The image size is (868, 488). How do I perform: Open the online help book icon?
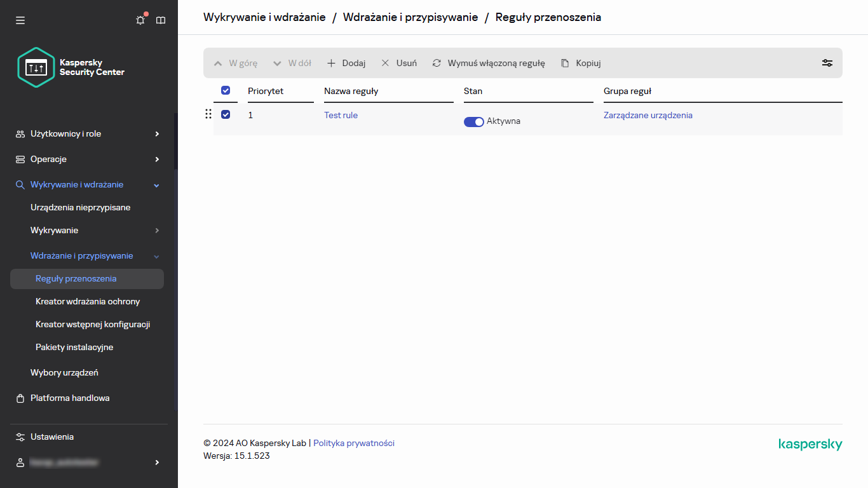click(161, 20)
